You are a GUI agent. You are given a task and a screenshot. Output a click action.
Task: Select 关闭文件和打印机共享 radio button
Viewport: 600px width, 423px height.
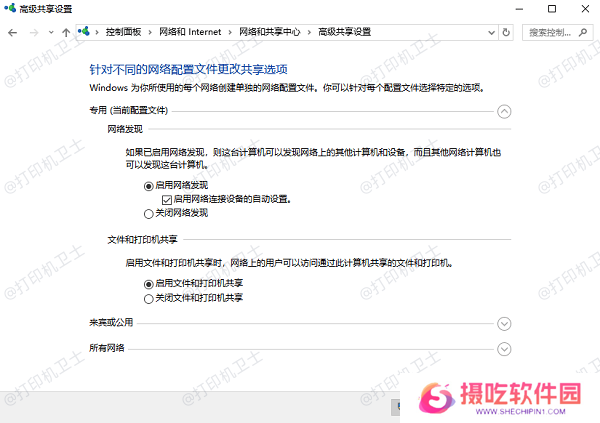(x=149, y=298)
